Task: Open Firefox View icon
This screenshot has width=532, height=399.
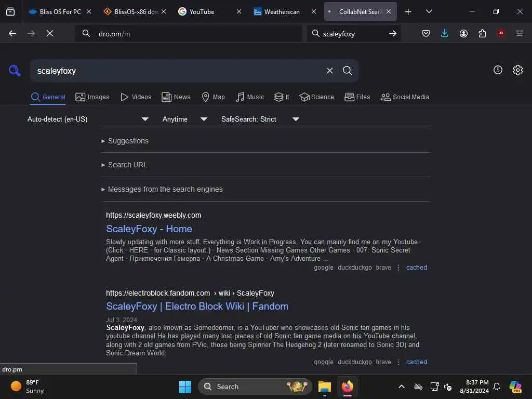Action: 10,11
